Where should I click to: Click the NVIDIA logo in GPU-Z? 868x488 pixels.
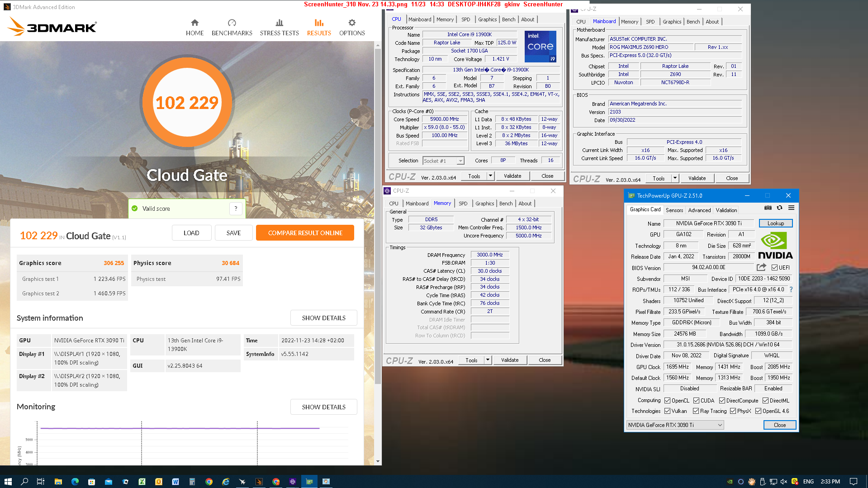(x=775, y=246)
